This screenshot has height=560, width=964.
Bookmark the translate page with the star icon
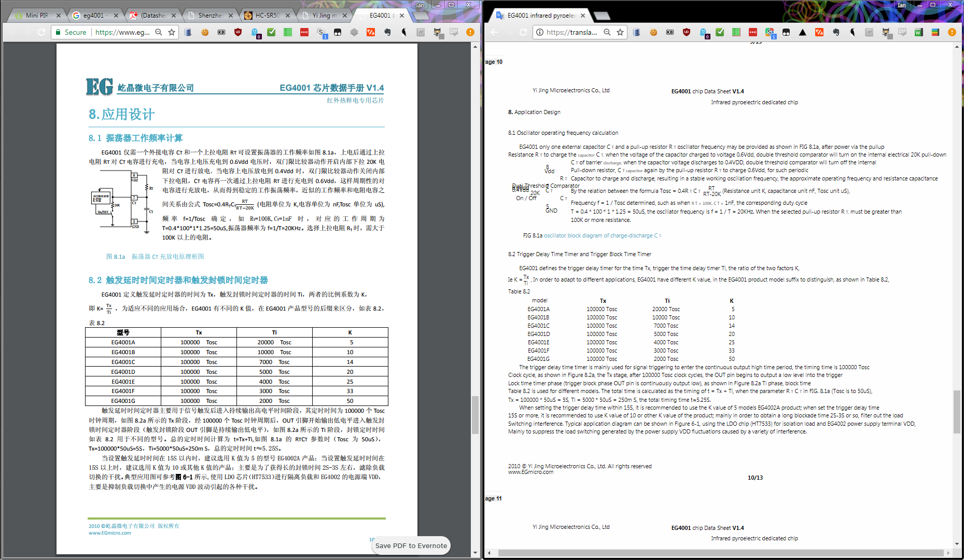pyautogui.click(x=620, y=32)
